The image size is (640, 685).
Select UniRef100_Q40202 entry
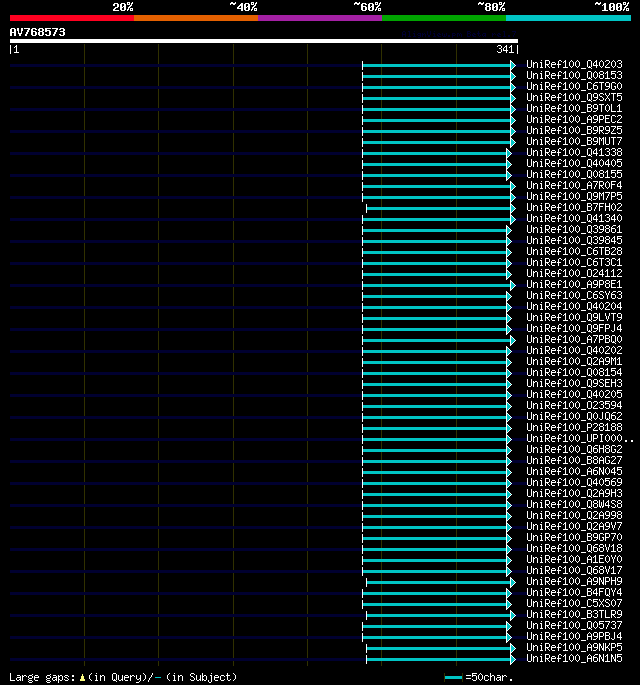click(574, 350)
